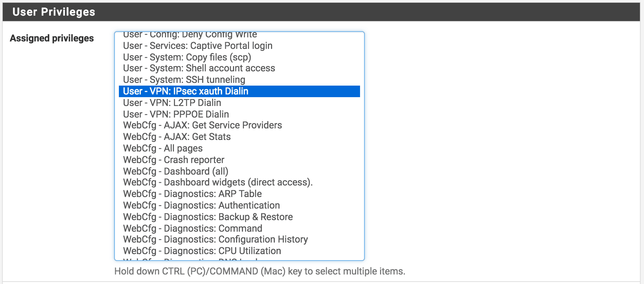Choose WebCfg - Diagnostics: CPU Utilization

point(239,251)
